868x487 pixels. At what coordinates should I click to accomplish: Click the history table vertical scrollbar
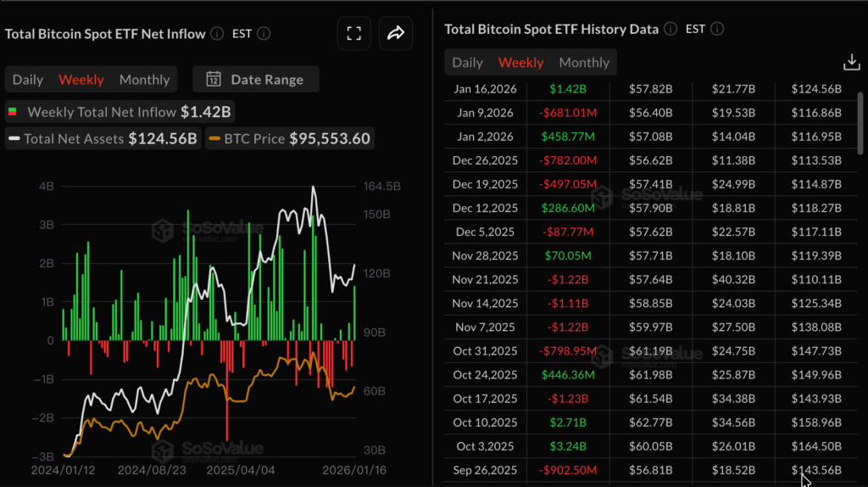click(860, 119)
